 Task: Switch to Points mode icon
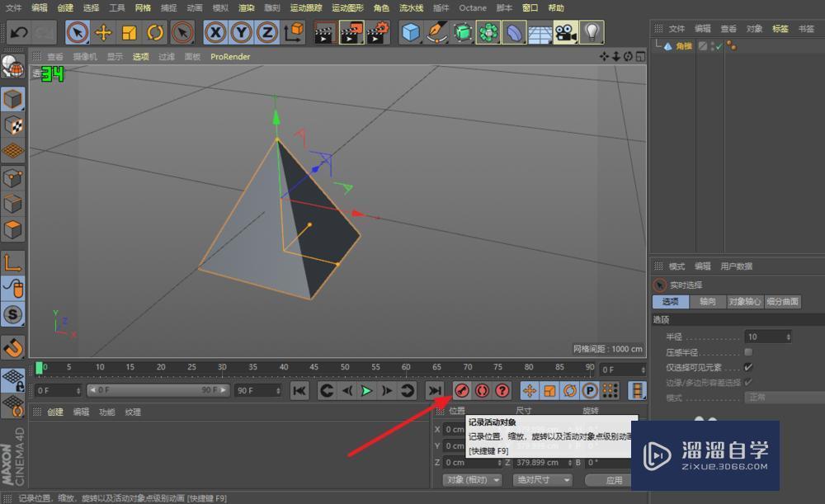[x=13, y=178]
